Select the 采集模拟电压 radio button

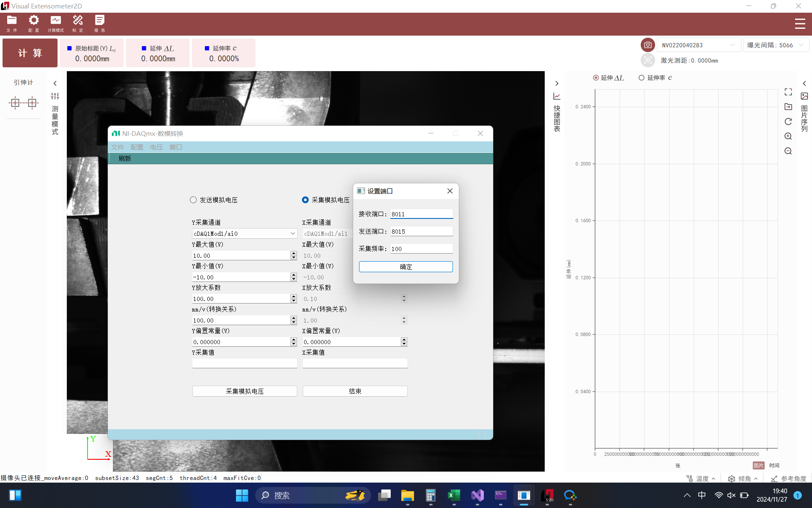305,200
